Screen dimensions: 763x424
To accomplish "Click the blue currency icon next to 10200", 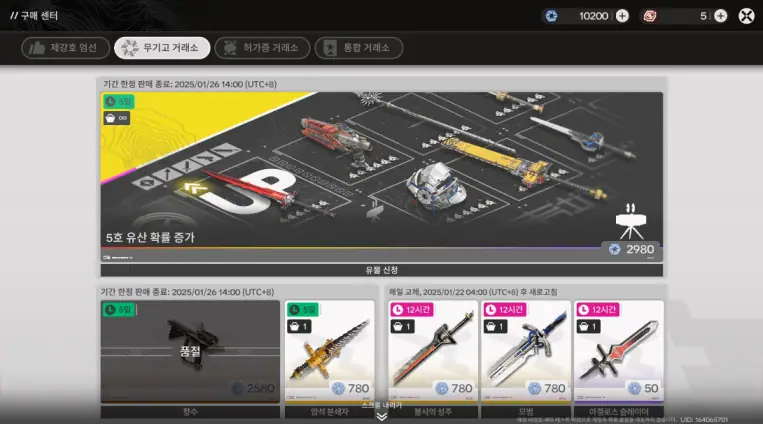I will coord(551,16).
